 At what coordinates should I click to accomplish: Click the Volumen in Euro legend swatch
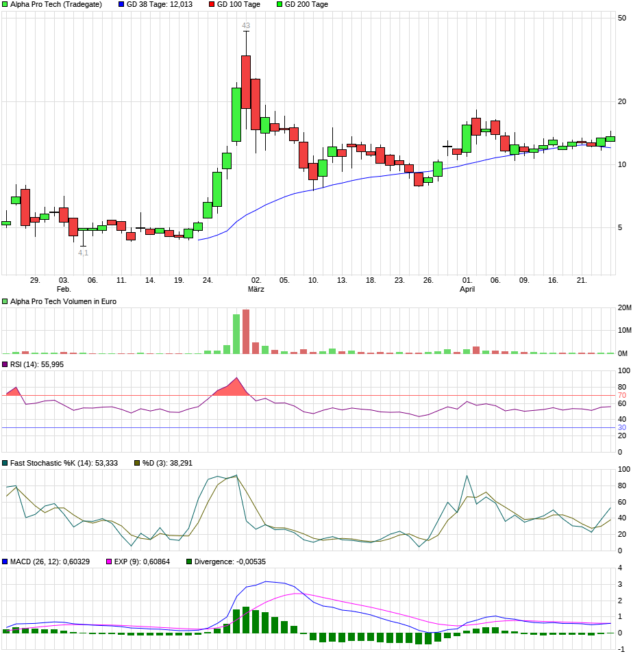[5, 301]
